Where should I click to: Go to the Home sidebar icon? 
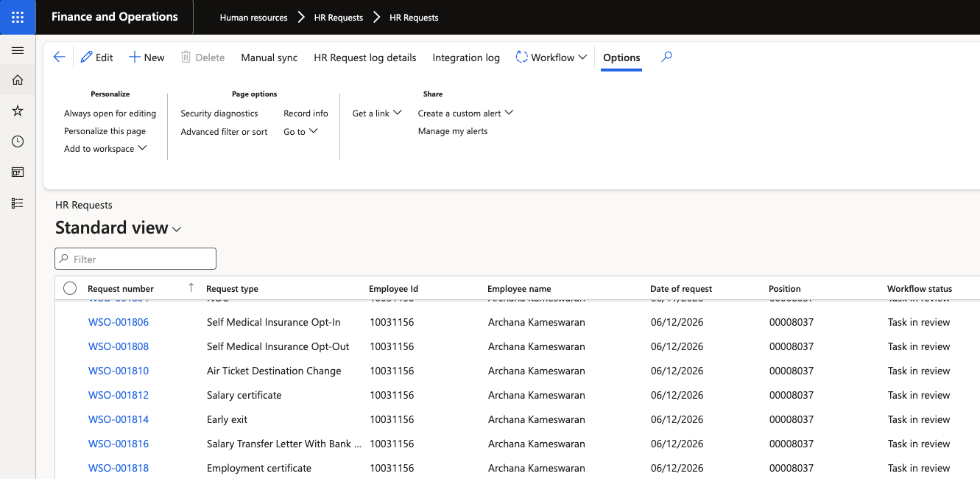[18, 80]
